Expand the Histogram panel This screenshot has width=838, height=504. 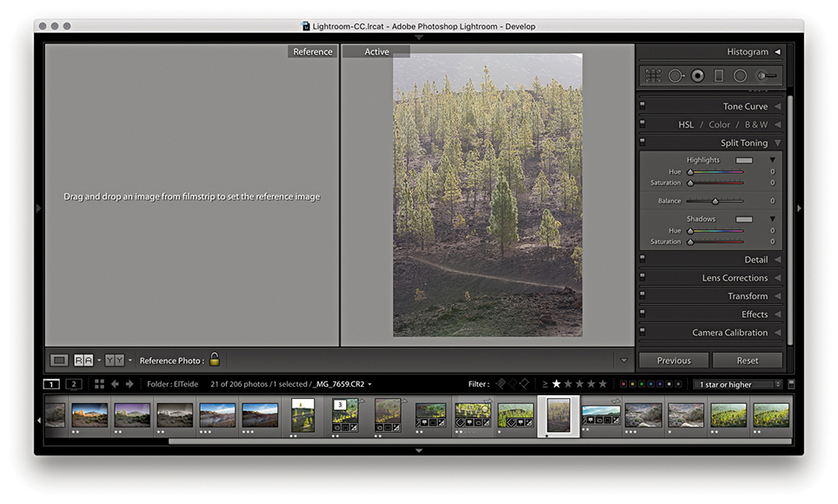(777, 52)
